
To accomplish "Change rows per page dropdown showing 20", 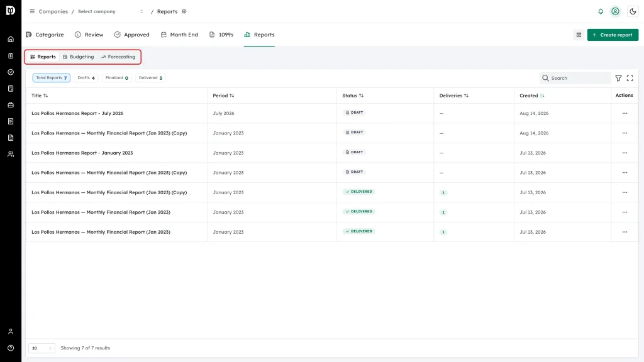I will [x=42, y=348].
